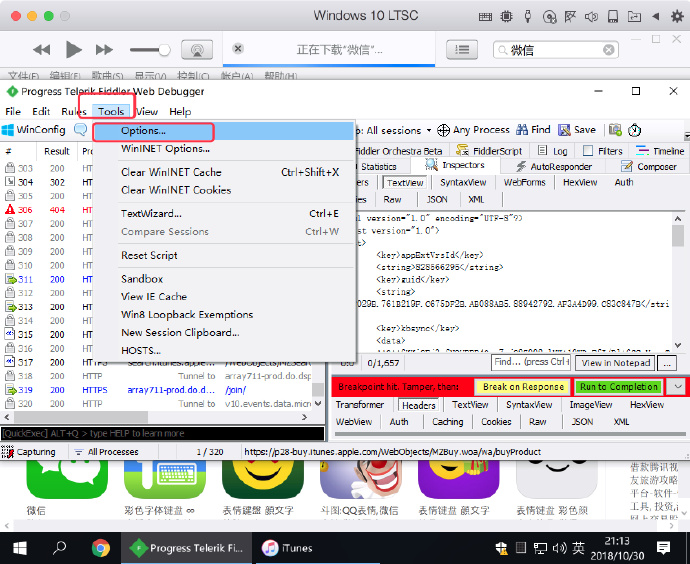Click iTunes play button
The image size is (690, 564).
coord(73,50)
